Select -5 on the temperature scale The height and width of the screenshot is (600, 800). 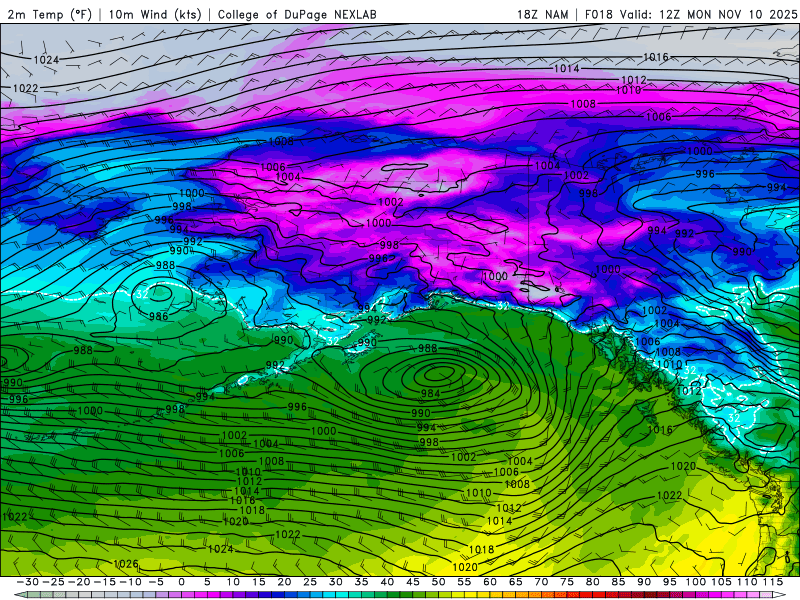point(156,582)
